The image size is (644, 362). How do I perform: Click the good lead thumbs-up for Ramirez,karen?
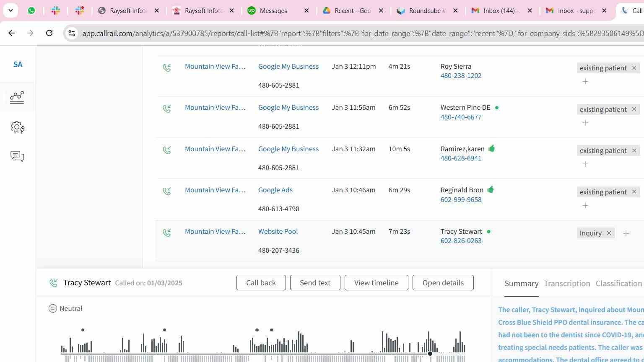pos(492,148)
